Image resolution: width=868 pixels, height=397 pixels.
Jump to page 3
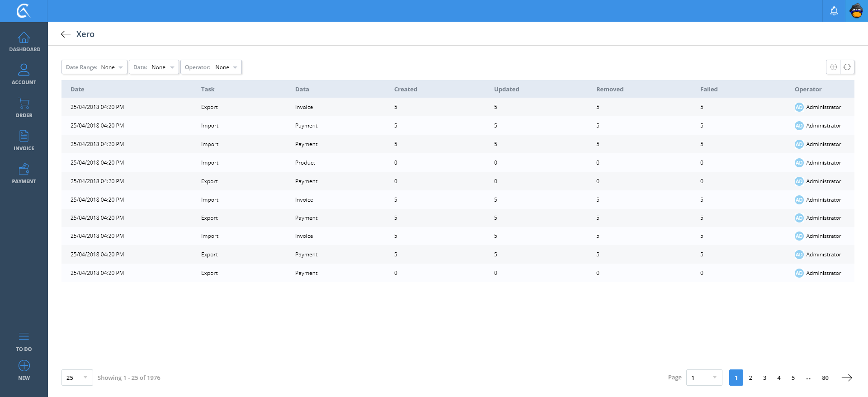(764, 378)
